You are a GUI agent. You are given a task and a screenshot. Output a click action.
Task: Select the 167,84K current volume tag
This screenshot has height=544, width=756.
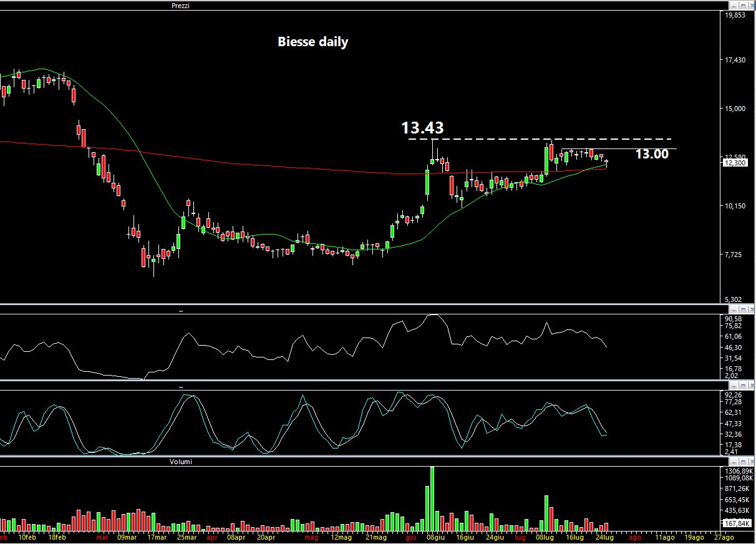[735, 523]
